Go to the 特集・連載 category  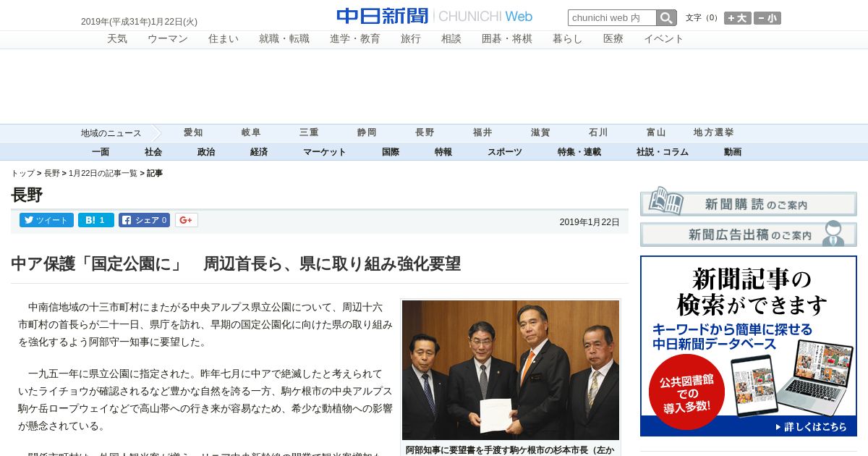tap(579, 152)
